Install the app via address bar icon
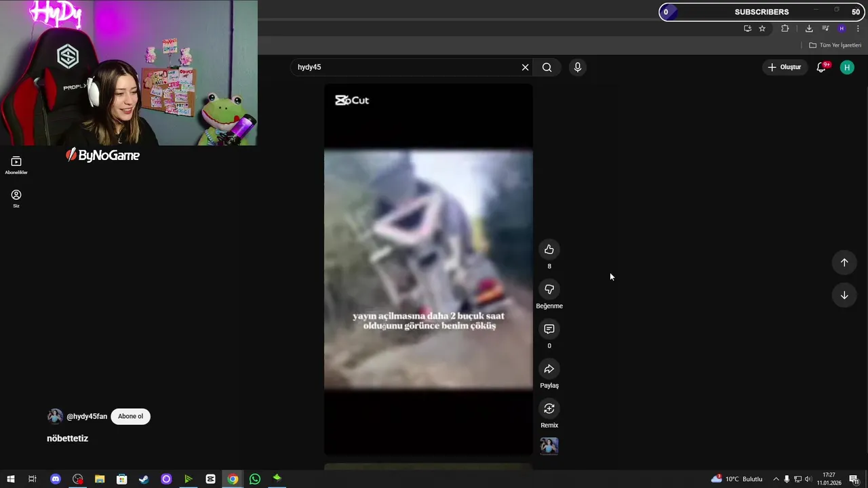The image size is (868, 488). [x=747, y=28]
